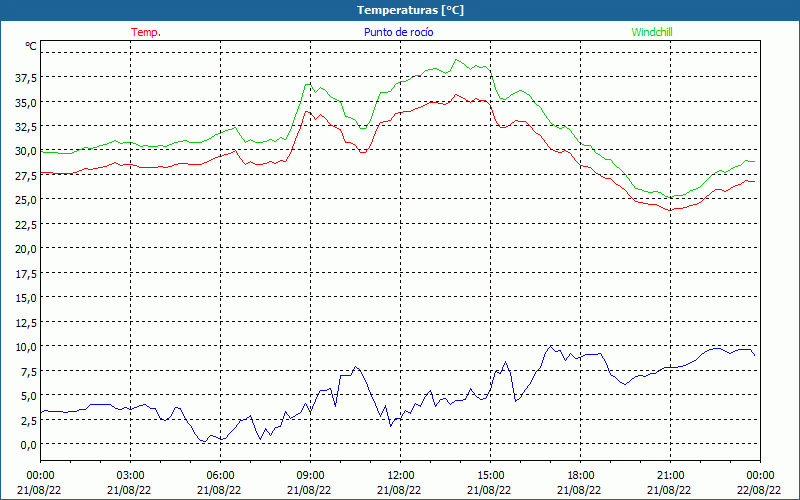Click the 09:00 time axis label

(310, 475)
